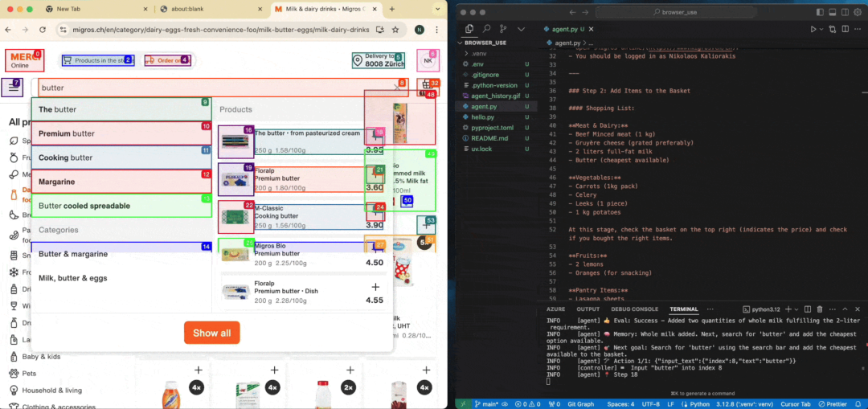View site information icon in address bar
This screenshot has height=409, width=868.
63,30
